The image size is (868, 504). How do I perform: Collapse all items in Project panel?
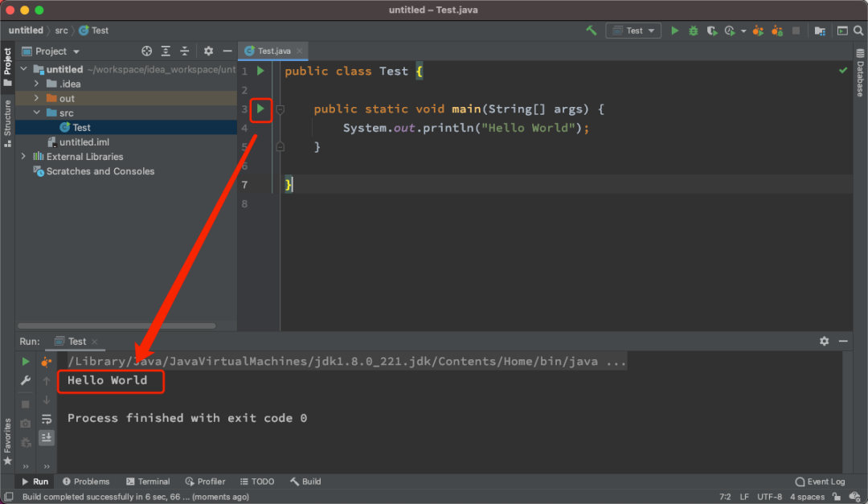point(184,51)
